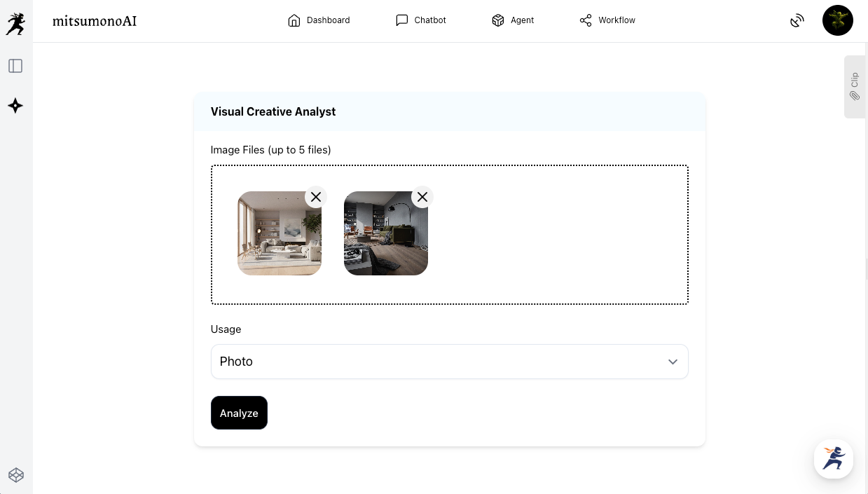The width and height of the screenshot is (868, 494).
Task: Click the home icon beside Dashboard
Action: coord(294,20)
